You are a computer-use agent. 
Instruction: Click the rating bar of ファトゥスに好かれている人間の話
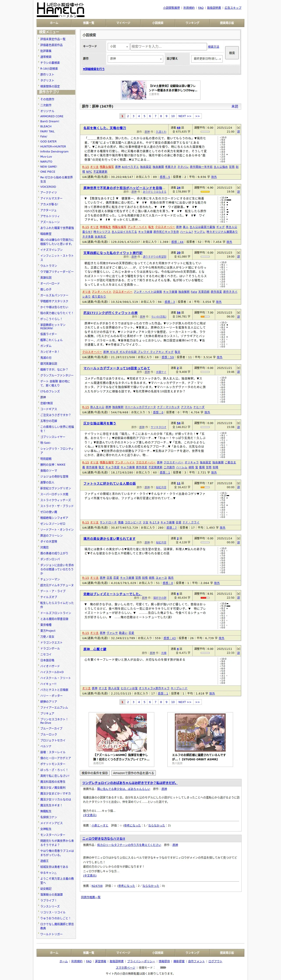[x=205, y=487]
